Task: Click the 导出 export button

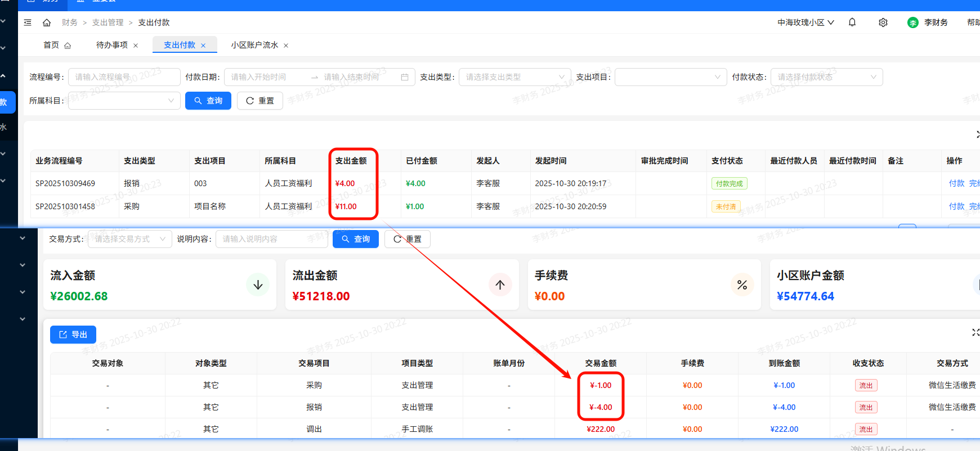Action: point(73,335)
